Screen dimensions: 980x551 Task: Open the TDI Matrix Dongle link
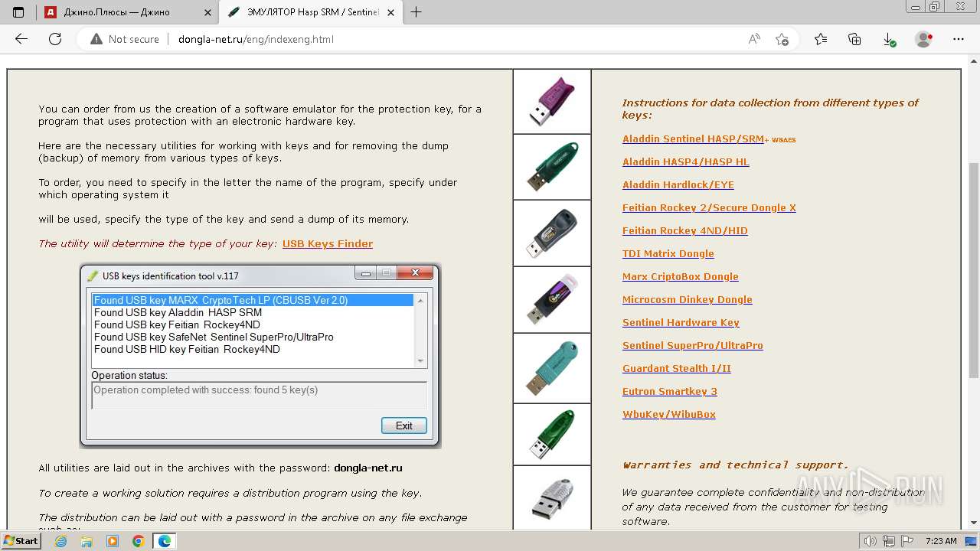tap(668, 253)
